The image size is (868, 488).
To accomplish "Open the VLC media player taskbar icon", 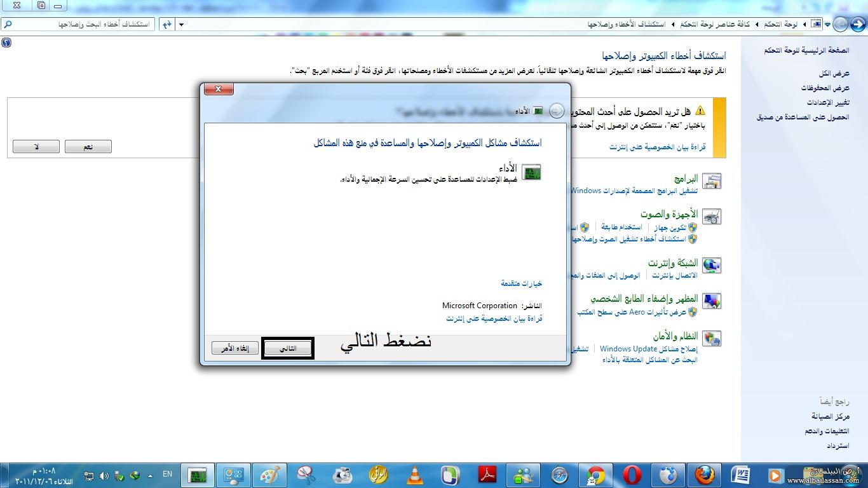I will pos(415,475).
